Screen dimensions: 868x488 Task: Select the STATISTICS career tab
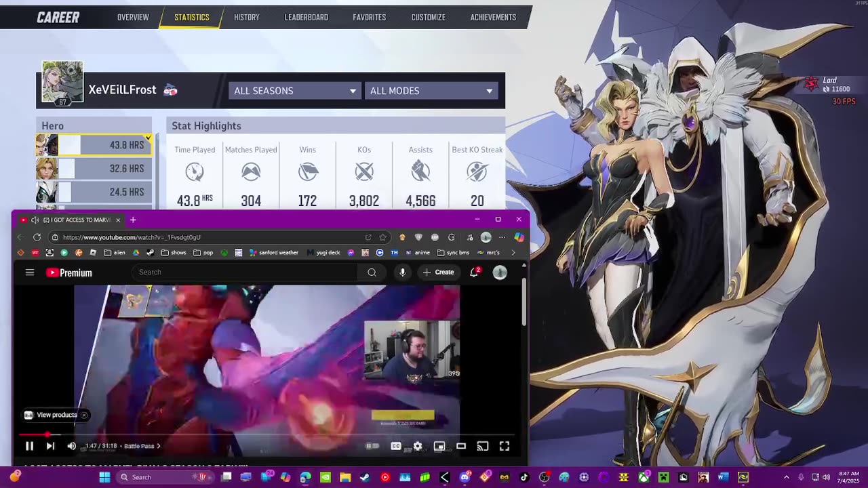pos(192,17)
